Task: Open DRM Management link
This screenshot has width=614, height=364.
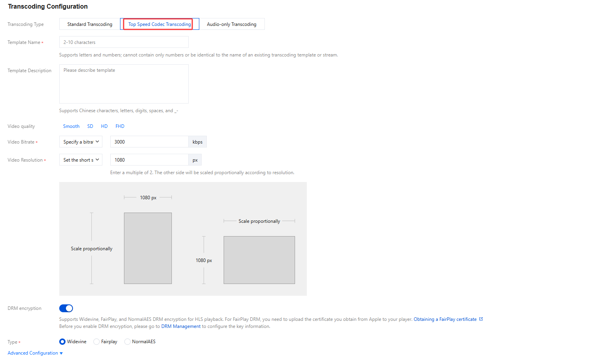Action: [x=180, y=326]
